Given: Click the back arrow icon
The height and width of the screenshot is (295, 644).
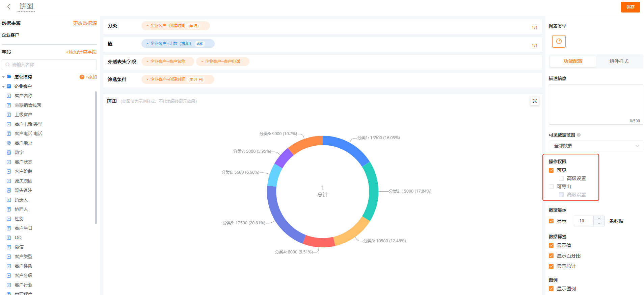Looking at the screenshot, I should 9,6.
